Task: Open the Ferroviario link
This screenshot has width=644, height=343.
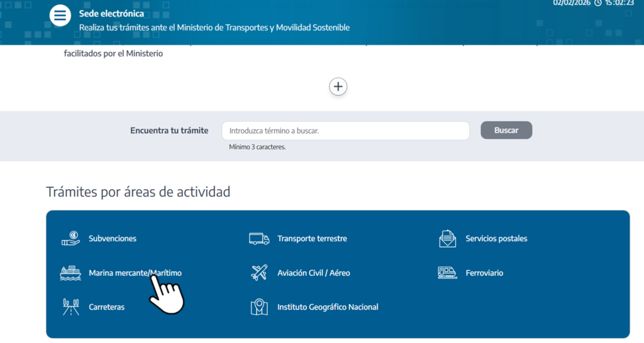Action: tap(484, 273)
